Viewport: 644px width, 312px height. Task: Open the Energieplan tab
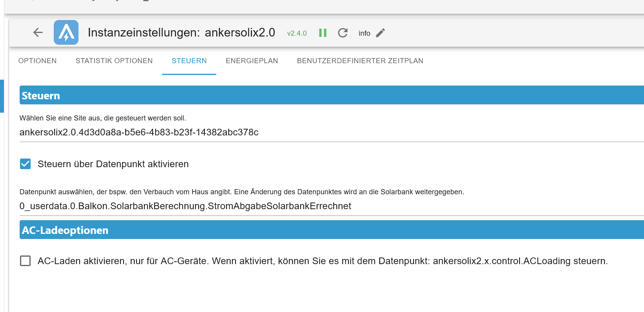click(252, 61)
